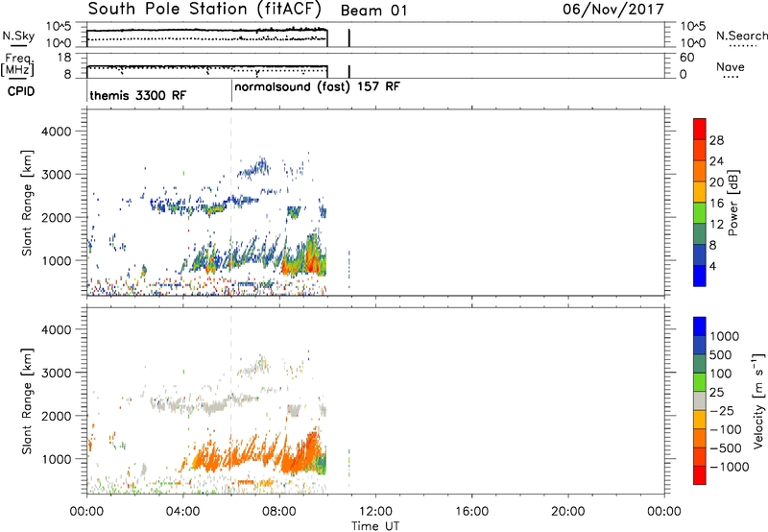
Task: Click the '00:00' label ending the time axis
Action: click(x=663, y=512)
